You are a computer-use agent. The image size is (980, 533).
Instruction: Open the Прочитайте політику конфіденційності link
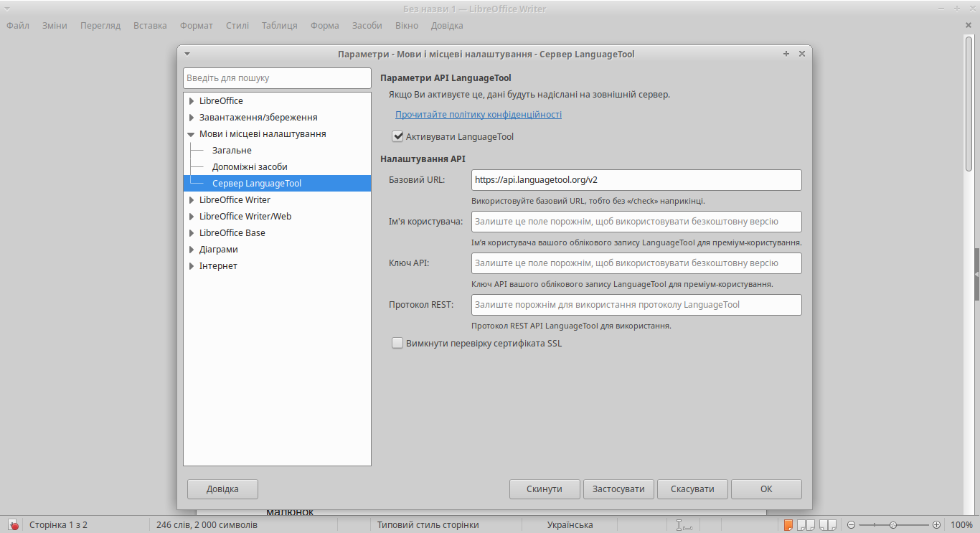point(479,115)
